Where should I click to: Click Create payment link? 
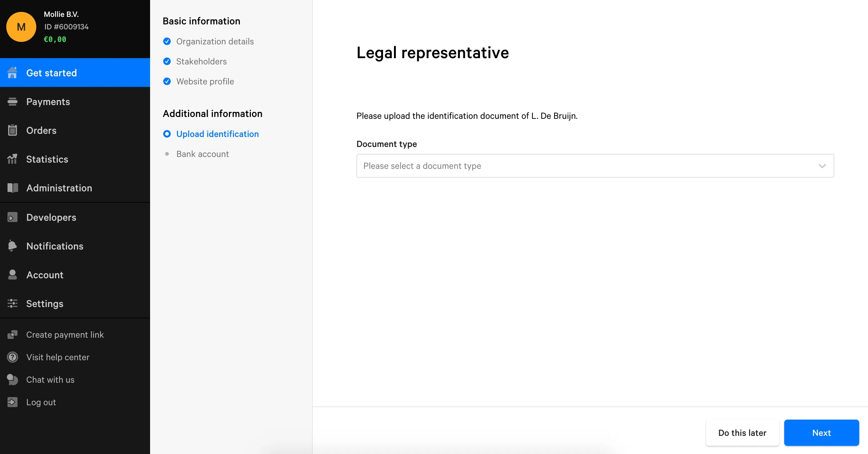(x=65, y=334)
